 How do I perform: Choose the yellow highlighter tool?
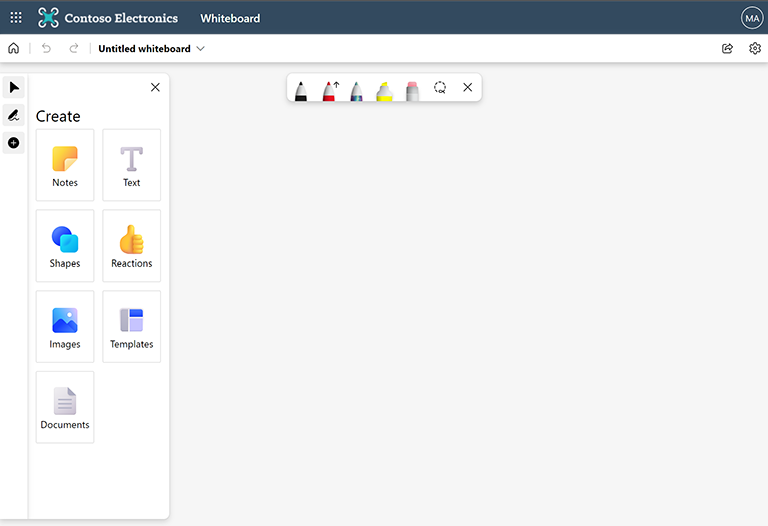[x=384, y=89]
